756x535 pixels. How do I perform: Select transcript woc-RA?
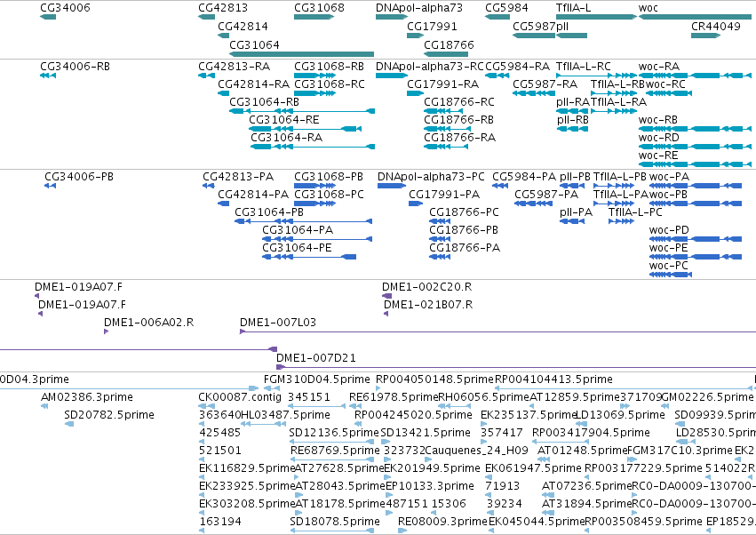pos(659,67)
